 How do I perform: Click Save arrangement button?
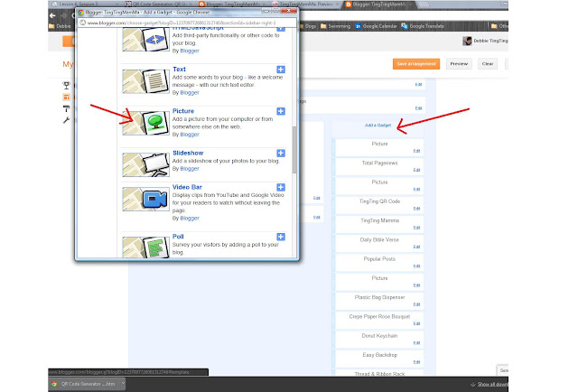[x=416, y=64]
